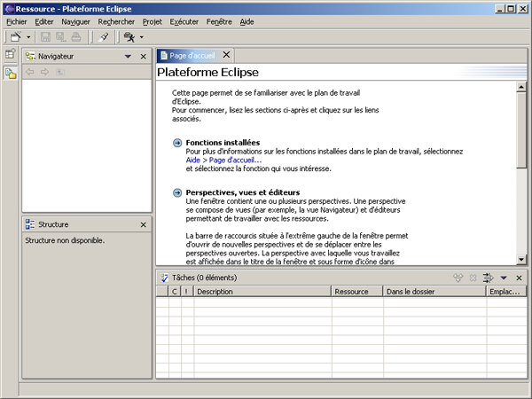Click the Perspectives, vues et éditeurs arrow

tap(177, 192)
